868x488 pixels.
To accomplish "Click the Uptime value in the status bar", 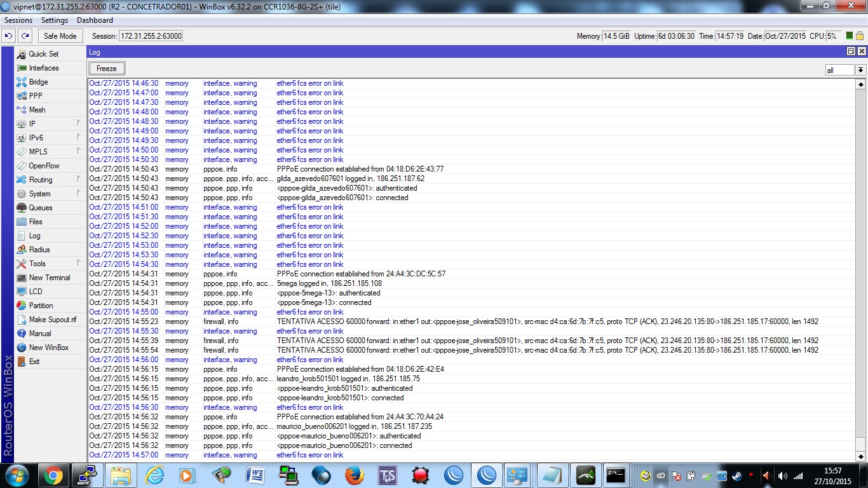I will coord(676,36).
